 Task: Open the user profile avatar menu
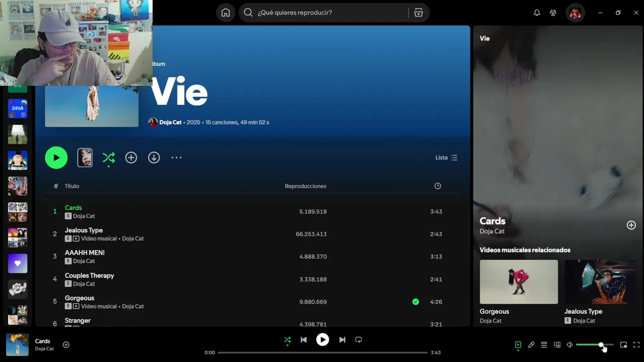pyautogui.click(x=575, y=13)
